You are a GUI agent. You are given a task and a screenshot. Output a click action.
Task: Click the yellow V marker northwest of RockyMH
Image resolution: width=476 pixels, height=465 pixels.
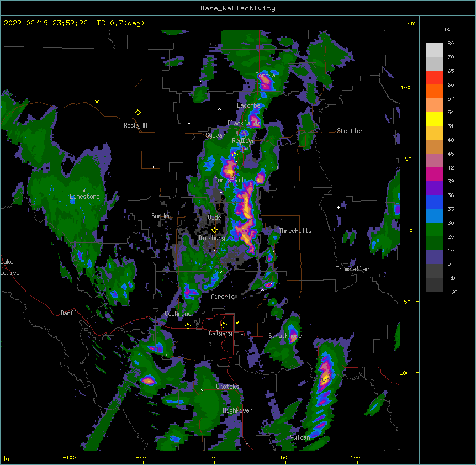tap(97, 102)
